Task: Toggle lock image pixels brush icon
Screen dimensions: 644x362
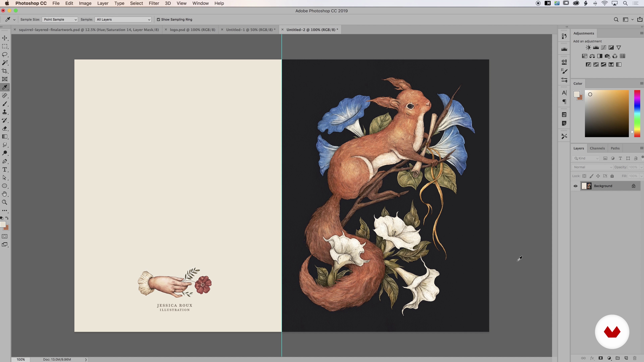Action: (x=591, y=176)
